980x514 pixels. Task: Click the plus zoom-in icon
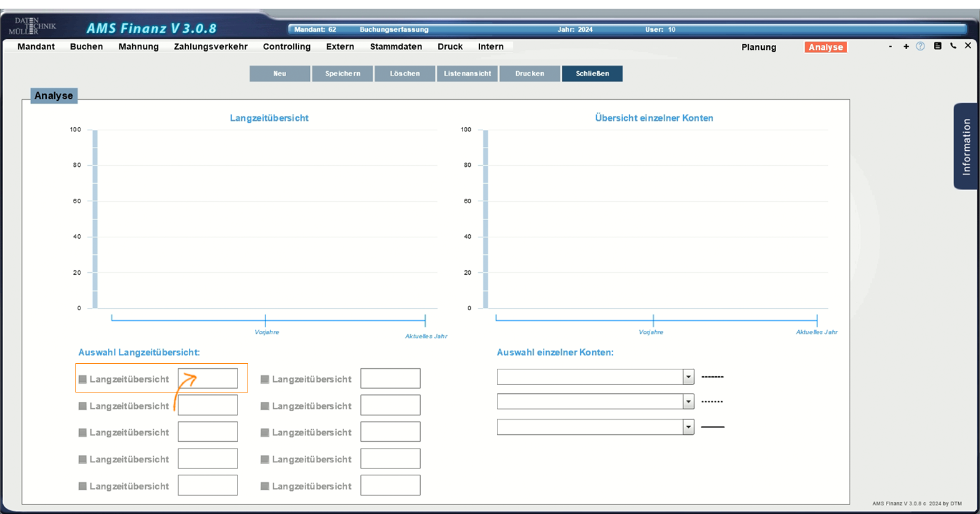coord(906,47)
